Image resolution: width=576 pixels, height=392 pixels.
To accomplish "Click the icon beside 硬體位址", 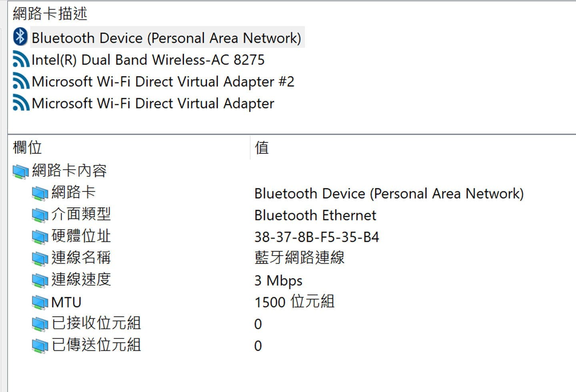I will click(x=40, y=236).
